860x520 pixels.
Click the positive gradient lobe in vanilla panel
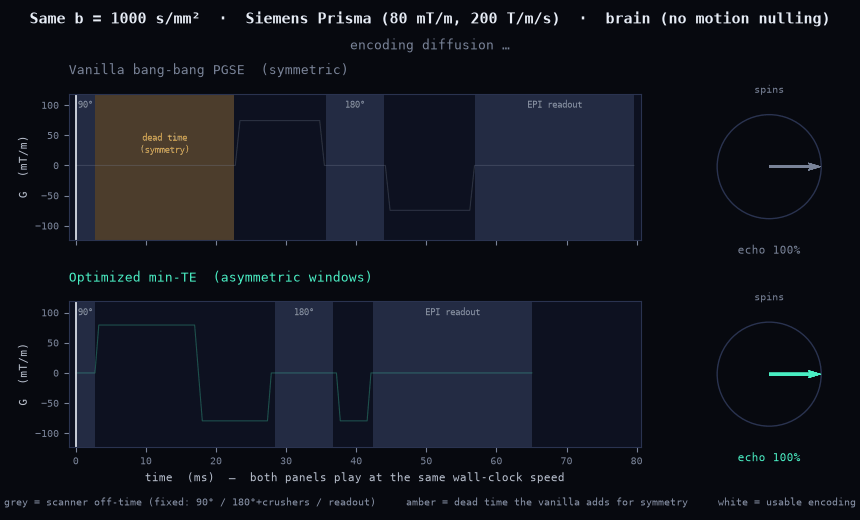280,143
